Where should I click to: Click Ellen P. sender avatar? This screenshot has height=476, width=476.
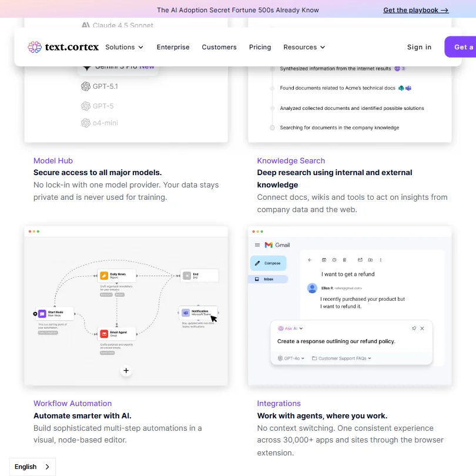click(x=312, y=288)
